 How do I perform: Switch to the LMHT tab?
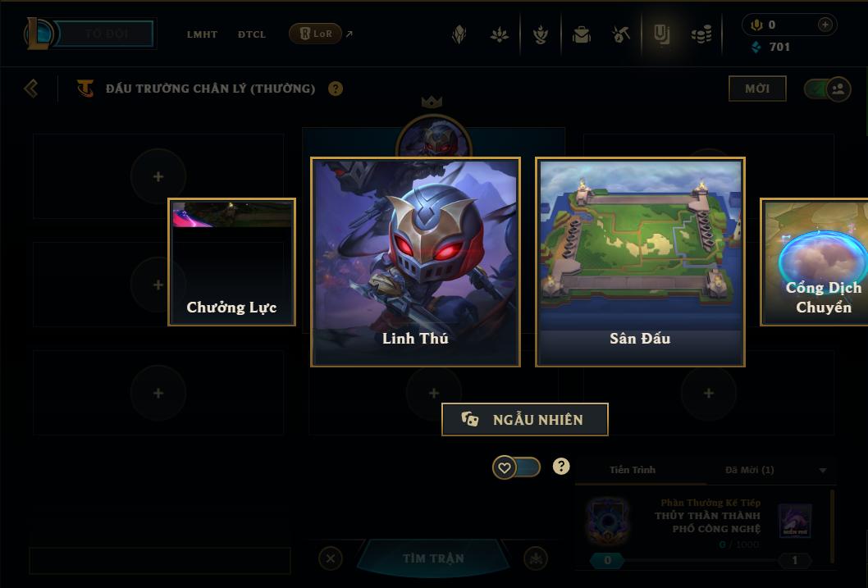pos(202,34)
